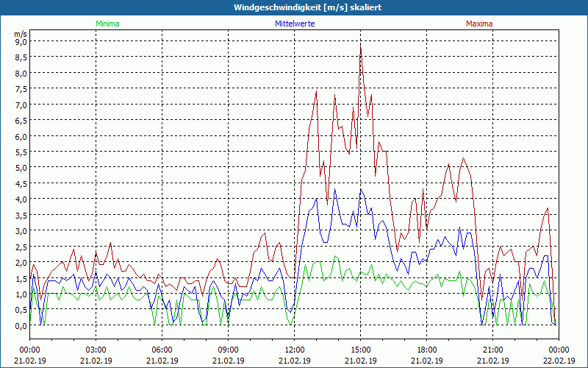588x368 pixels.
Task: Click the 3,5 y-axis value
Action: 21,215
